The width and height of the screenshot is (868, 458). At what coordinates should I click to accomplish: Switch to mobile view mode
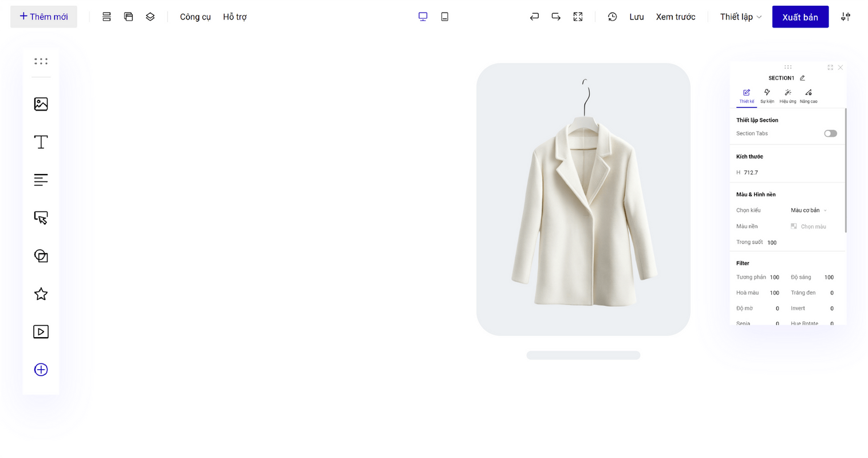(444, 17)
